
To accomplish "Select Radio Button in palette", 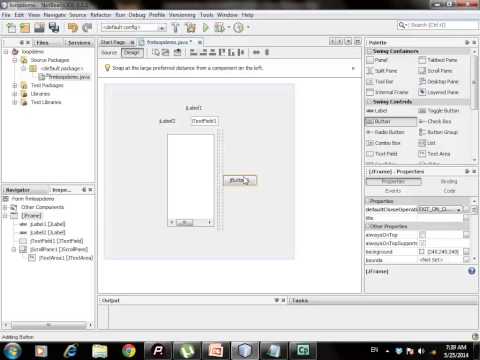I will pos(385,132).
